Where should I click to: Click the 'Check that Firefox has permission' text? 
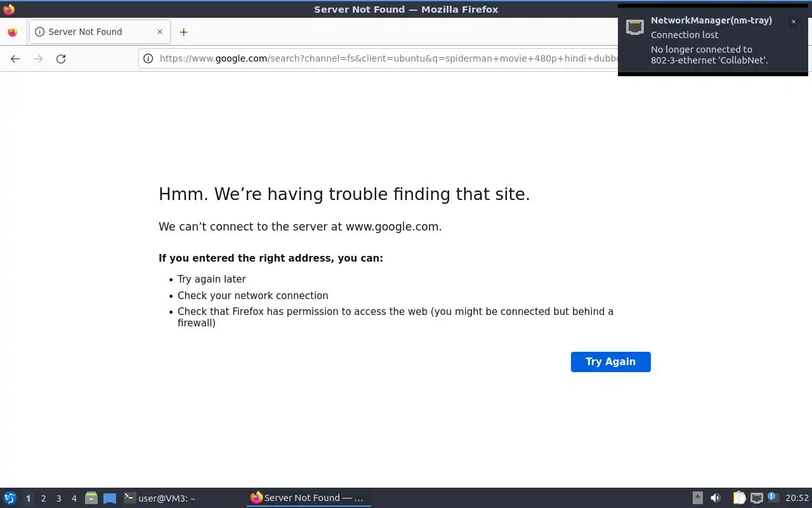[395, 317]
